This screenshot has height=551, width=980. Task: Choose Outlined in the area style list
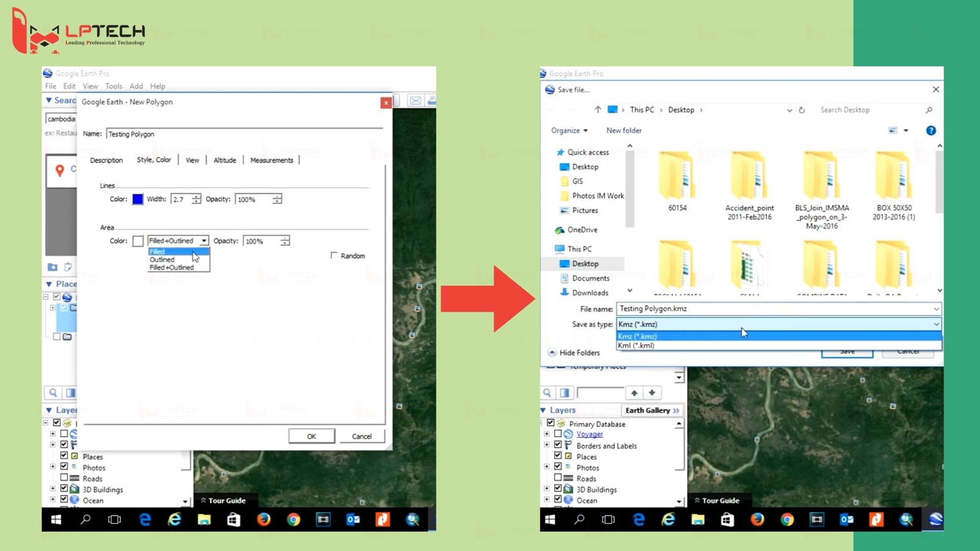178,259
